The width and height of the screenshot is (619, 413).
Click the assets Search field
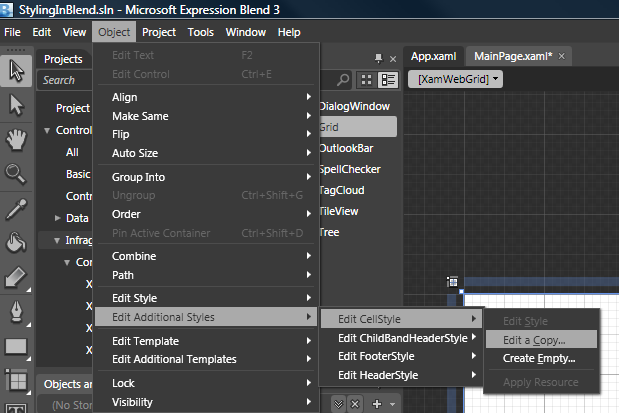(64, 80)
